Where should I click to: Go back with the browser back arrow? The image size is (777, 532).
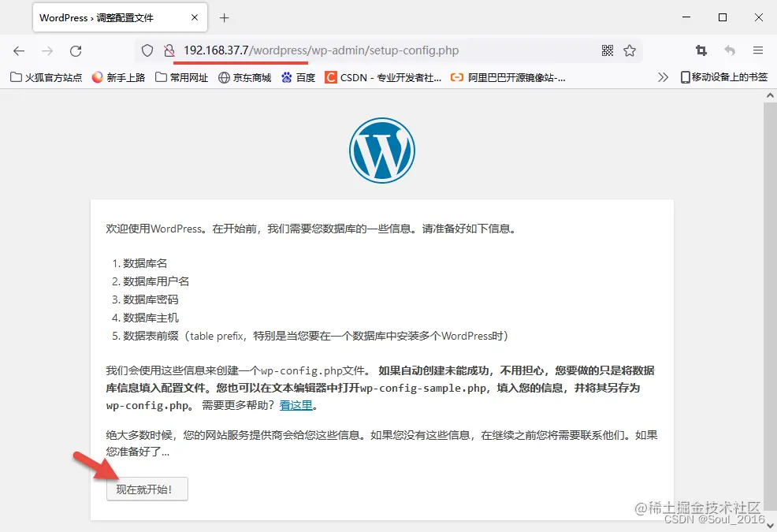(x=19, y=50)
